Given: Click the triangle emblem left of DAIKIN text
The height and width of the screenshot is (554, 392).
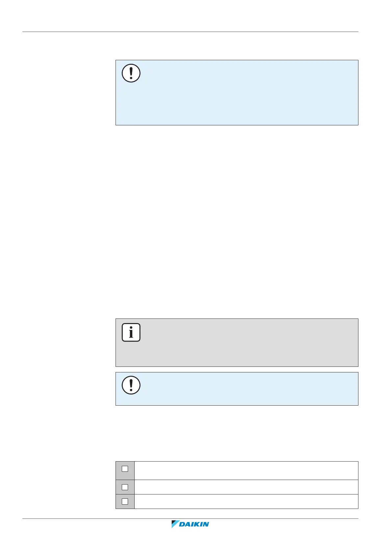Looking at the screenshot, I should pos(174,524).
